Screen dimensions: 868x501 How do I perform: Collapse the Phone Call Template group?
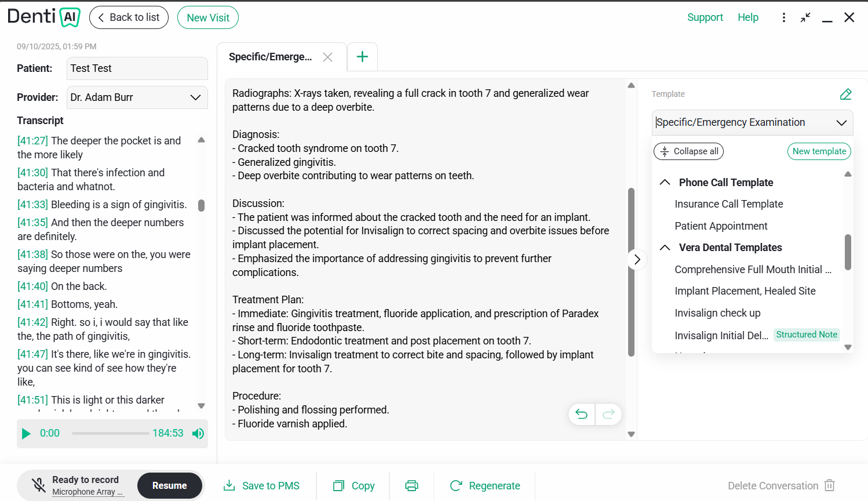[x=665, y=183]
